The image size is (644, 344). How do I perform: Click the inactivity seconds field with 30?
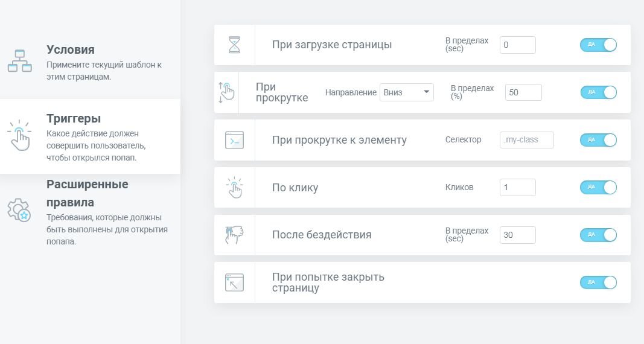517,235
